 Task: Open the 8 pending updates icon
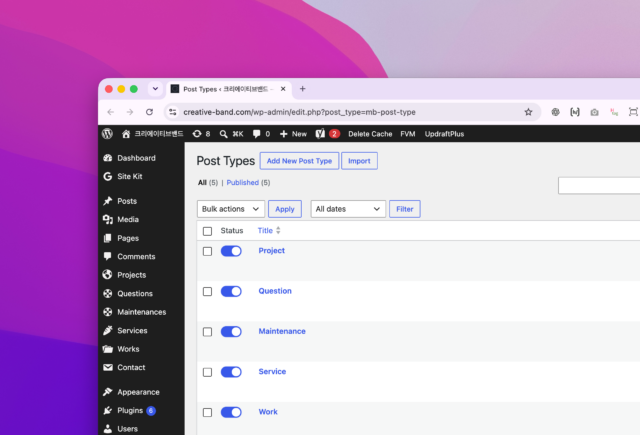pyautogui.click(x=201, y=134)
